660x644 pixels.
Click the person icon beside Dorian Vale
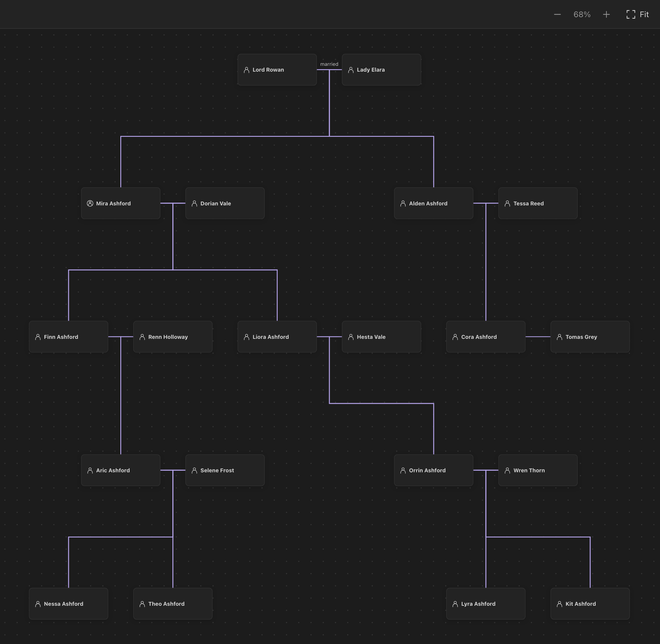click(194, 203)
